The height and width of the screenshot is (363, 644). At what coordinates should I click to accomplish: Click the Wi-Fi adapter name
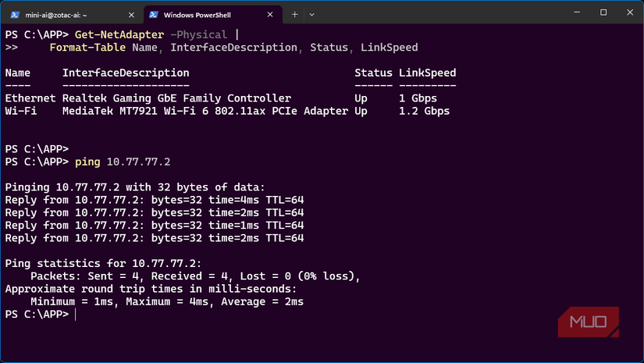pos(21,111)
